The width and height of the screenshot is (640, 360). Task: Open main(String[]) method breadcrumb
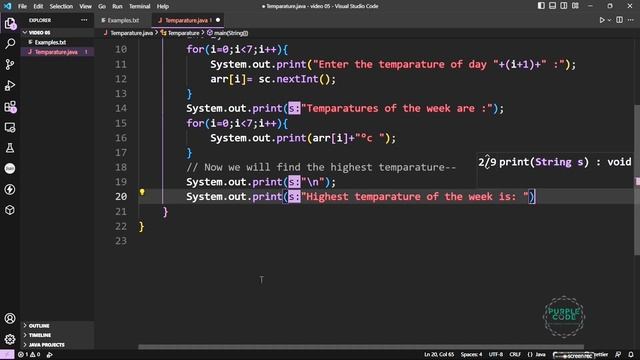227,33
